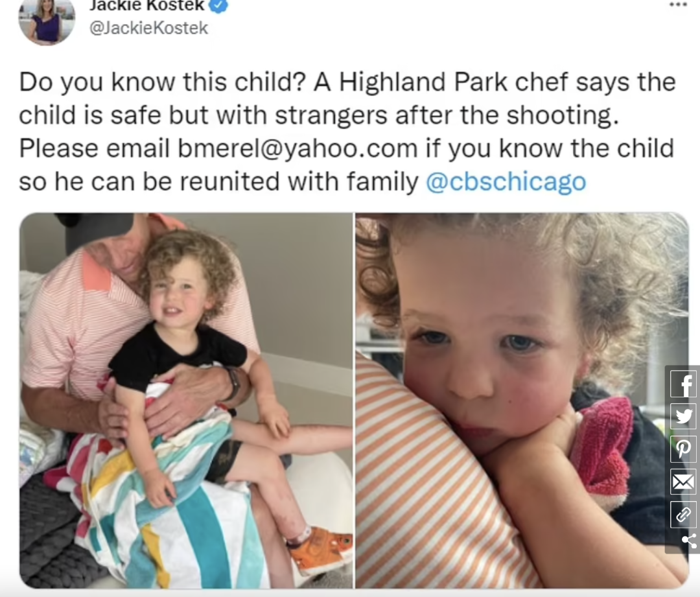Pin this image with the Pinterest icon
The height and width of the screenshot is (597, 700).
(x=683, y=449)
